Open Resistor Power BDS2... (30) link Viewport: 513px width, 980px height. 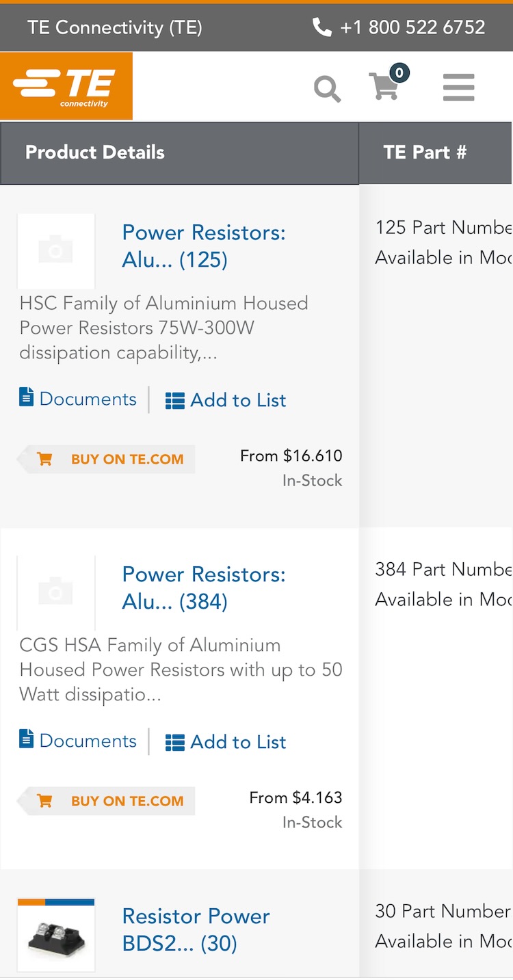pyautogui.click(x=196, y=930)
